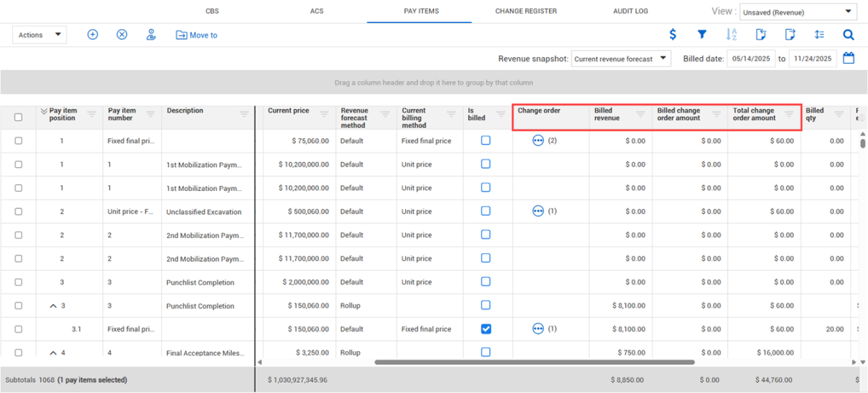Screen dimensions: 868x393
Task: Toggle the select-all checkbox in grid header
Action: pos(18,117)
